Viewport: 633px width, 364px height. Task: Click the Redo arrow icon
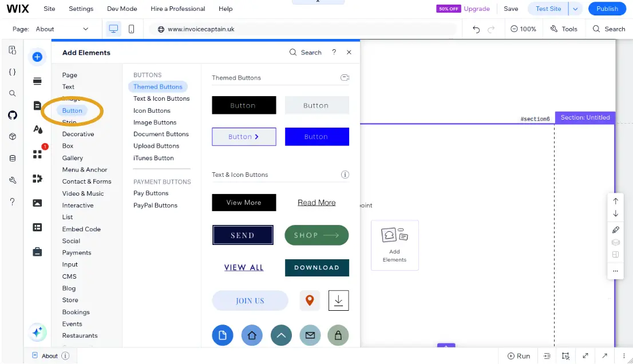[x=491, y=29]
